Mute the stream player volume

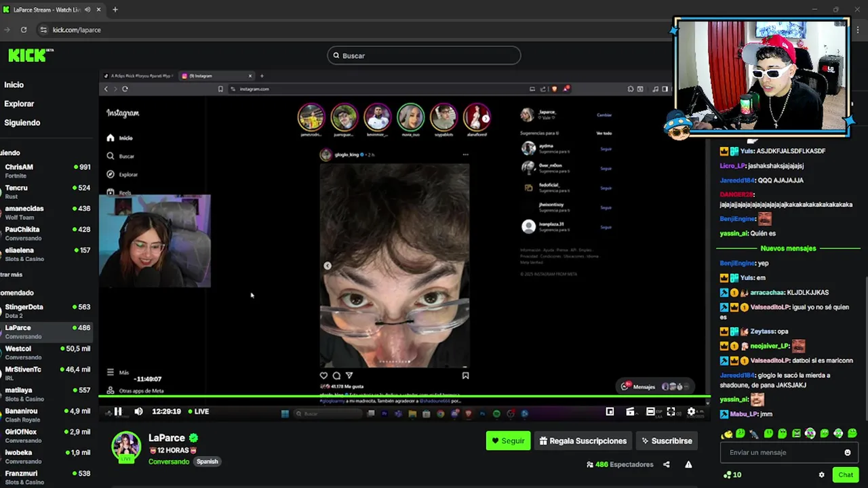(138, 411)
